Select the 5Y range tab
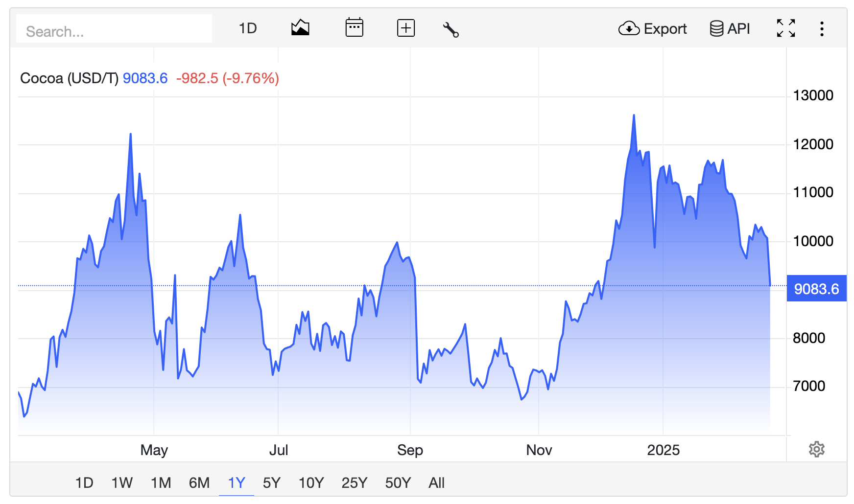This screenshot has height=504, width=854. (x=272, y=483)
